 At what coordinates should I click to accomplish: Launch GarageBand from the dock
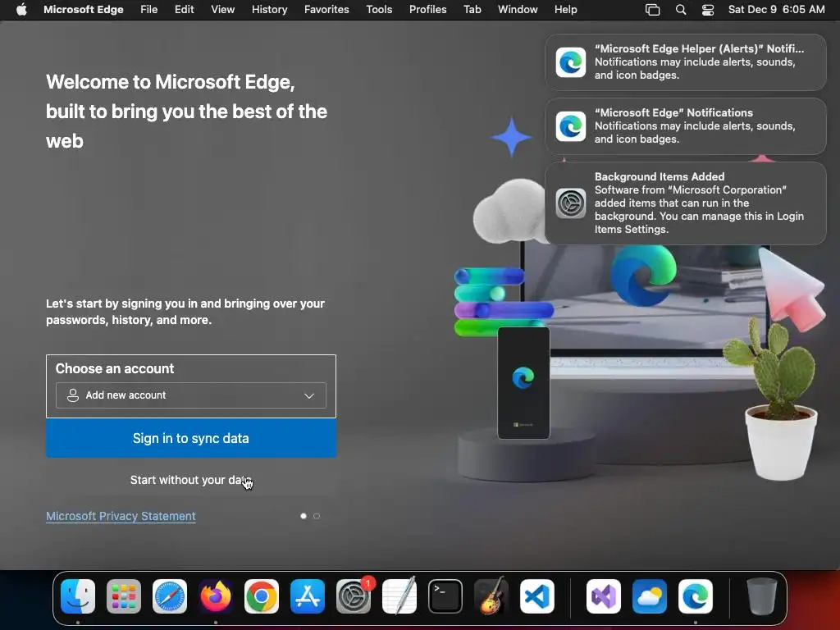(x=491, y=596)
